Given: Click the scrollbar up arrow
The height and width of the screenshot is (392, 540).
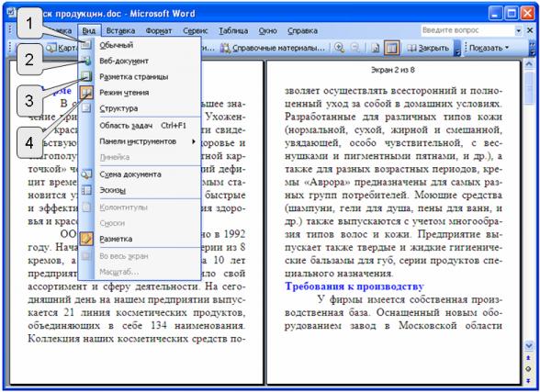Looking at the screenshot, I should coord(528,64).
